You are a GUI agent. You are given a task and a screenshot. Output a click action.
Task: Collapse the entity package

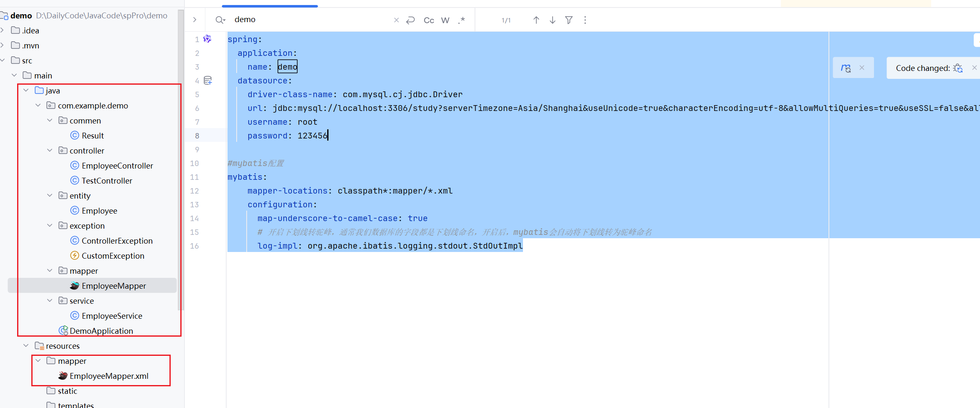click(x=50, y=195)
